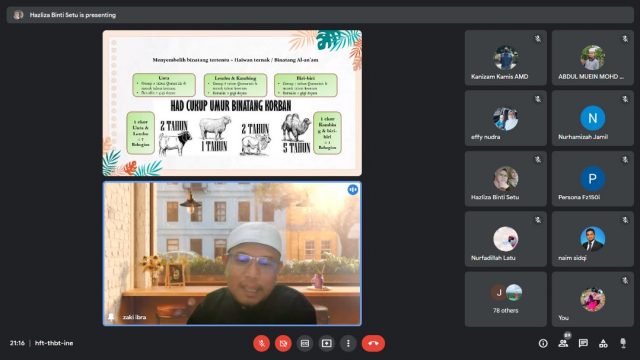Viewport: 640px width, 360px height.
Task: Click the speaking indicator on zaki ibra's video
Action: click(x=353, y=190)
